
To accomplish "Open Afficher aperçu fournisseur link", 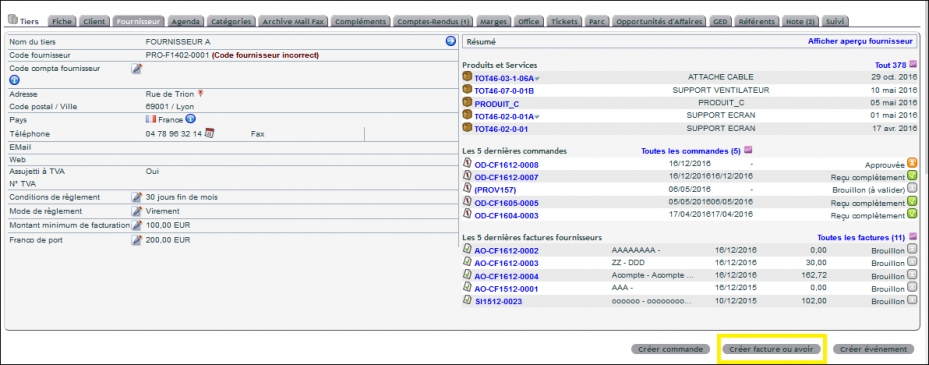I will point(860,41).
